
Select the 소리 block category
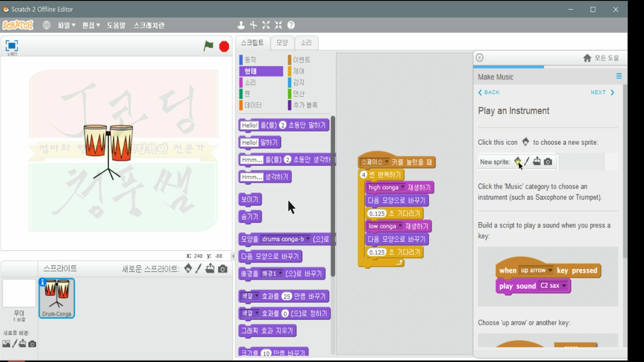(x=261, y=82)
